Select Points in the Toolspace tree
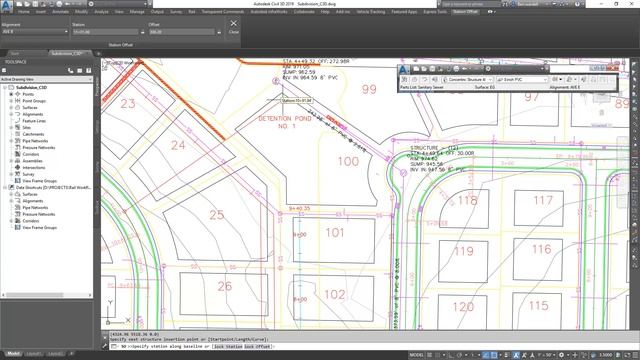This screenshot has height=360, width=640. 28,94
